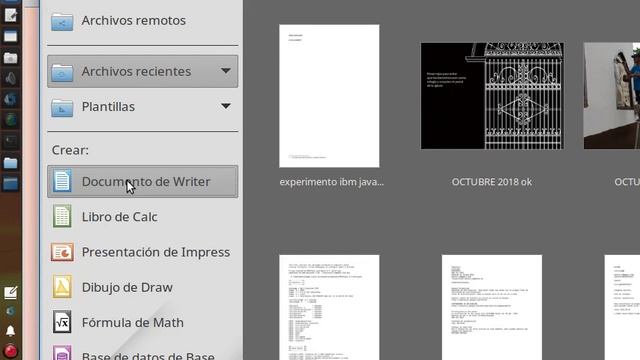
Task: Click the Math formula square-root icon
Action: (62, 322)
